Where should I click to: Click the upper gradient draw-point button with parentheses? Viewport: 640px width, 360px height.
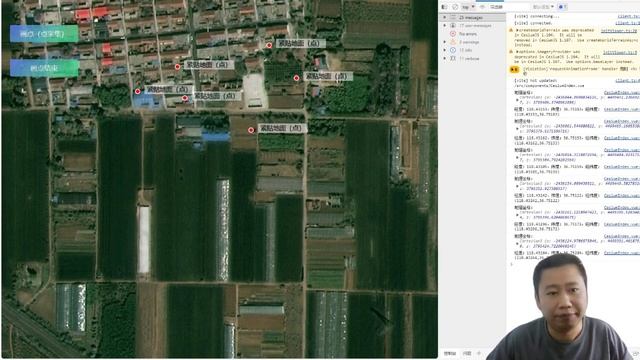(x=44, y=34)
